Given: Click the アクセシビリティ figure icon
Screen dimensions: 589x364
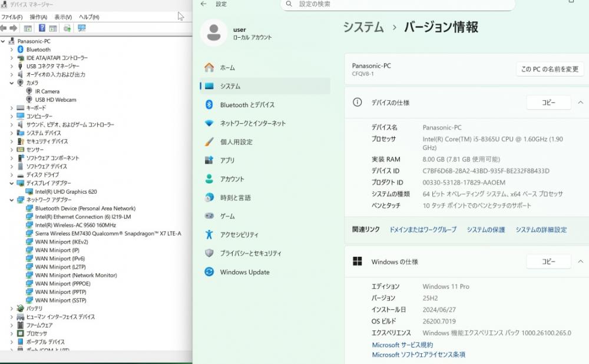Looking at the screenshot, I should pos(209,234).
